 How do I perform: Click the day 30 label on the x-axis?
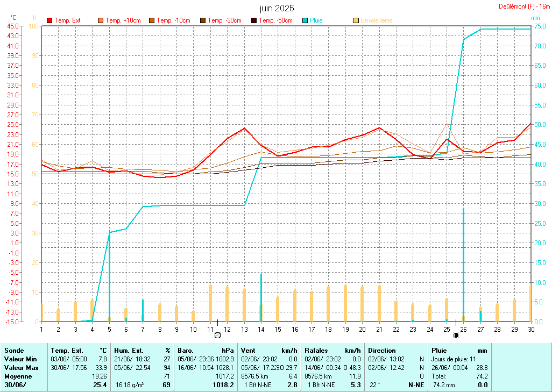pos(531,329)
